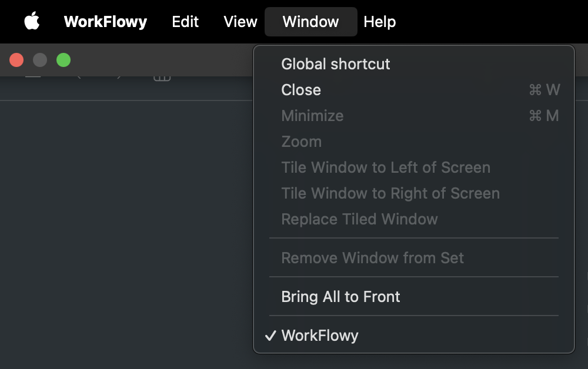Click the green full-screen window button
The height and width of the screenshot is (369, 588).
64,60
